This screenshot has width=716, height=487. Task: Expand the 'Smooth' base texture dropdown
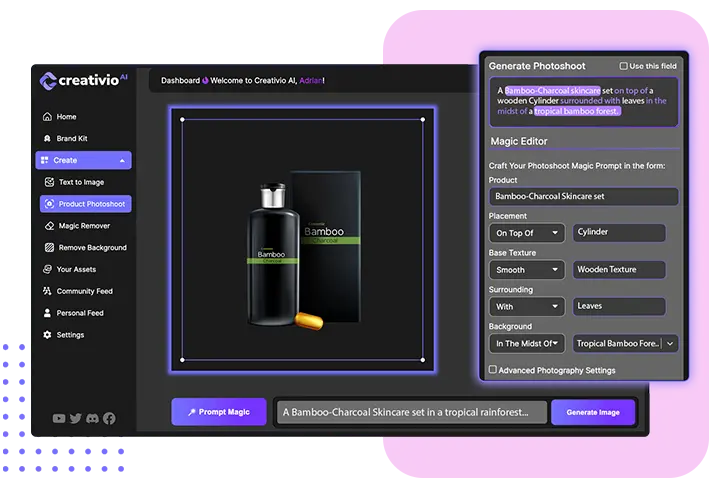[528, 269]
